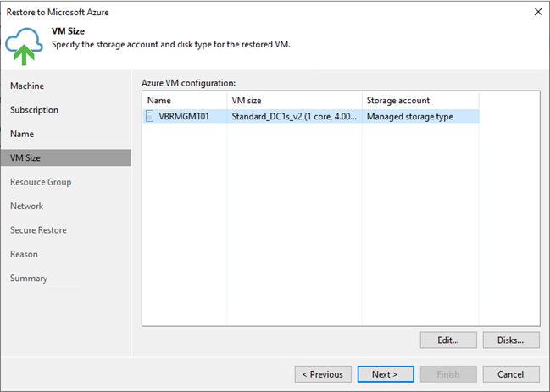Cancel the restore wizard
Image resolution: width=550 pixels, height=392 pixels.
coord(510,374)
